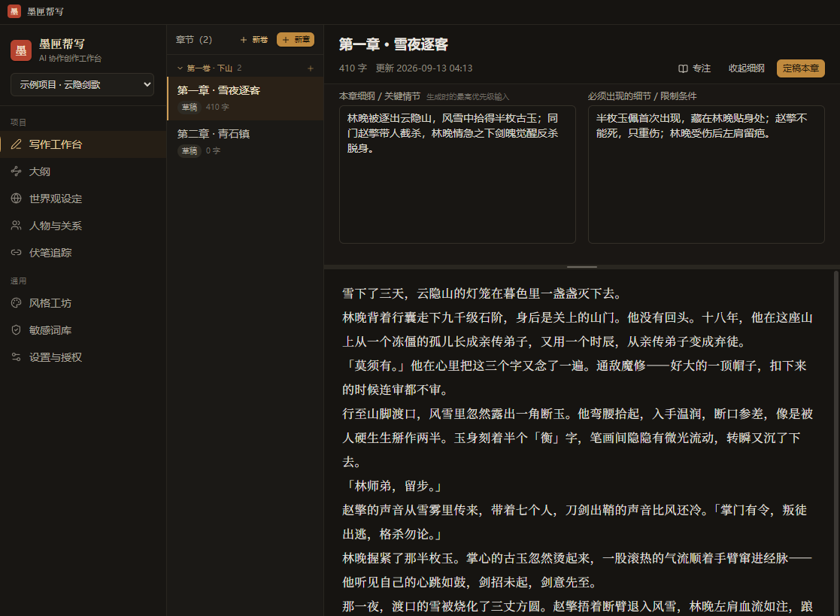840x616 pixels.
Task: Click the people icon beside 人物与关系
Action: tap(16, 226)
